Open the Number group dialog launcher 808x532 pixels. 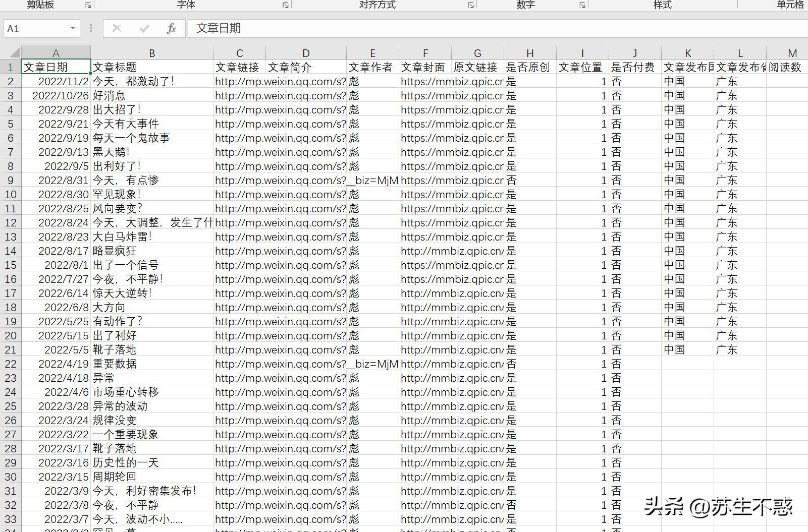[582, 5]
